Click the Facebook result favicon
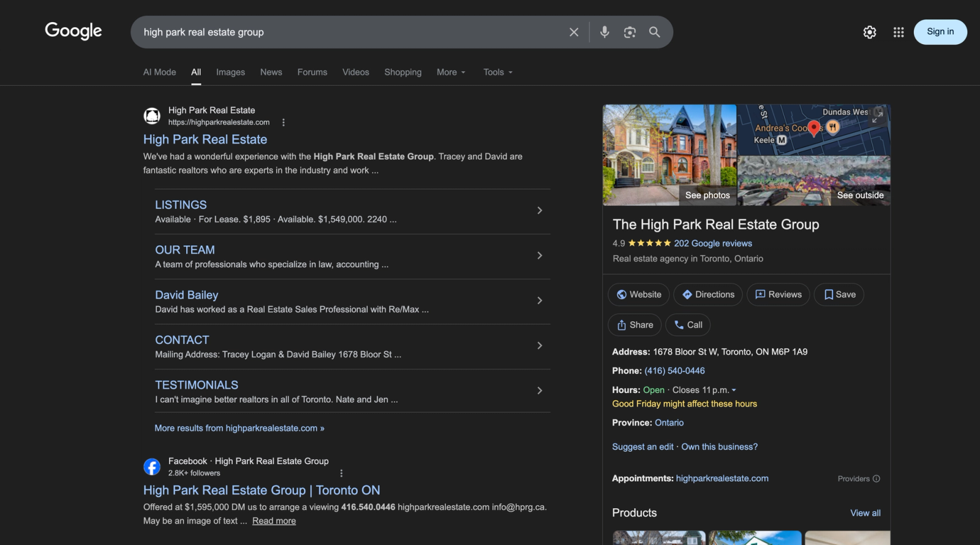This screenshot has width=980, height=545. click(152, 467)
